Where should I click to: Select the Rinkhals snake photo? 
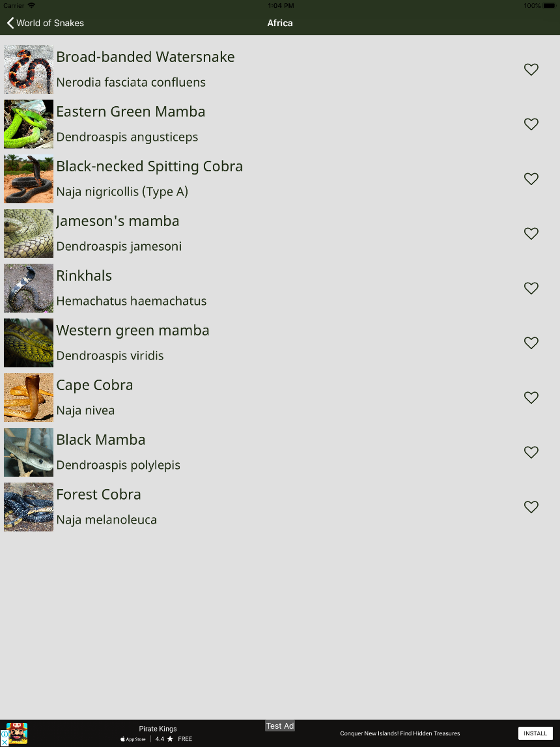click(29, 288)
